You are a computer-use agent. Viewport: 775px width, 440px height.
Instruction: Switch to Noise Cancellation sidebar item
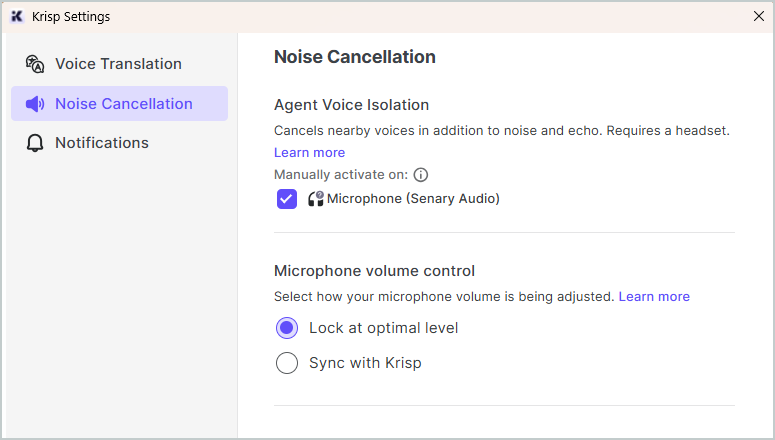120,104
